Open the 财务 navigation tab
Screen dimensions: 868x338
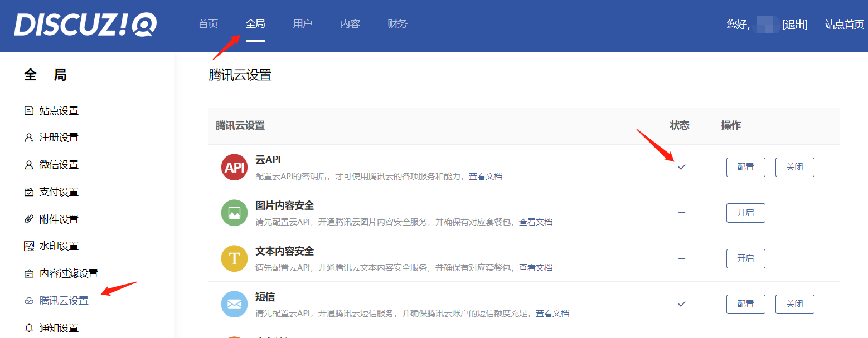[x=397, y=24]
